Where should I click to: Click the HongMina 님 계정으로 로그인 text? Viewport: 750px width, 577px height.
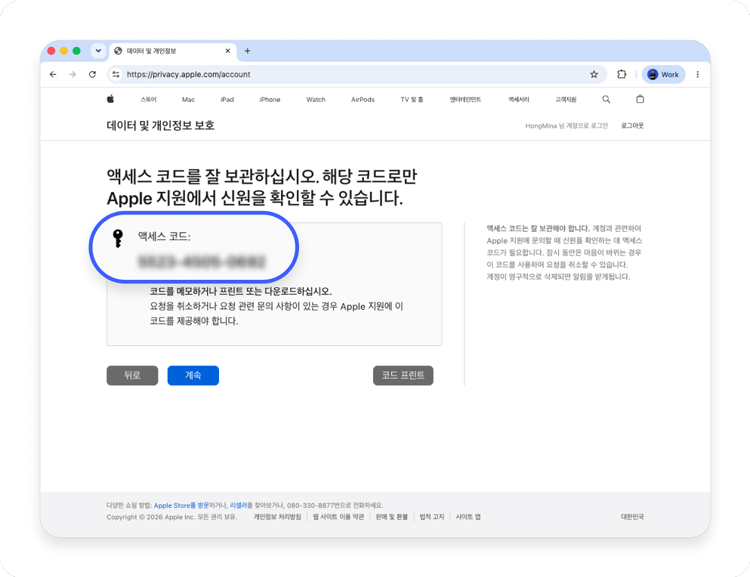click(x=566, y=126)
